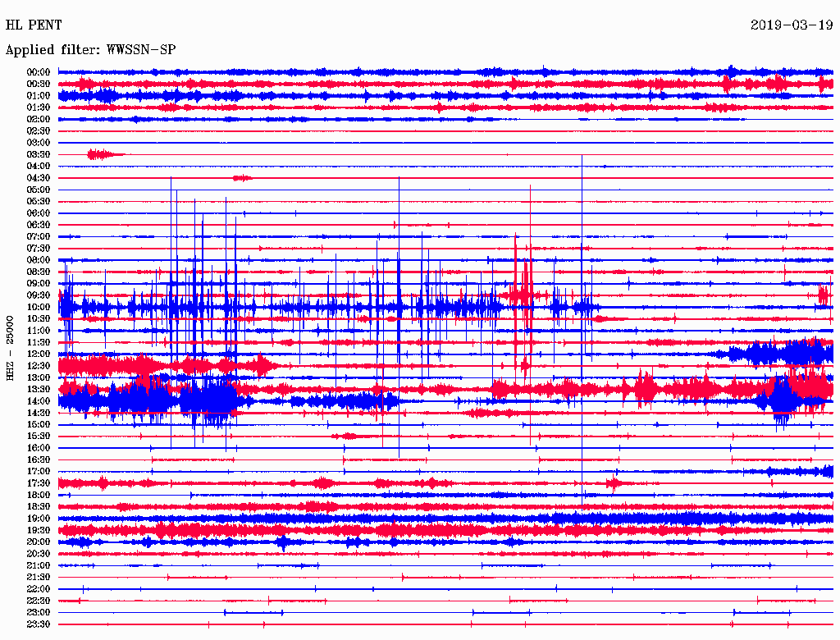Click the 00:30 time label

point(39,84)
